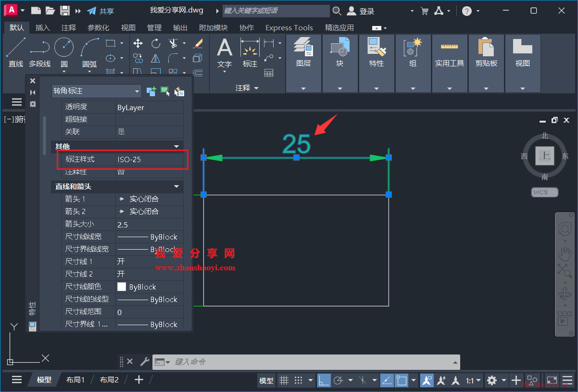Click the Table icon in annotation panel
Image resolution: width=578 pixels, height=392 pixels.
pyautogui.click(x=269, y=73)
